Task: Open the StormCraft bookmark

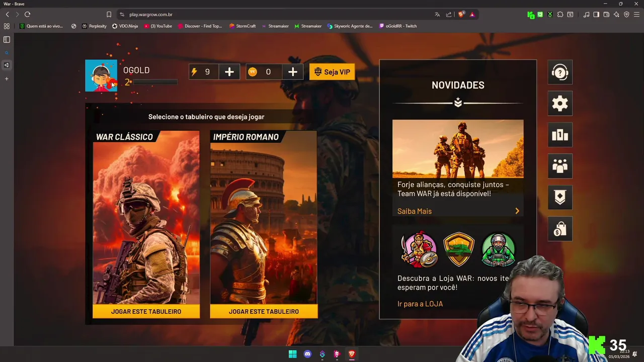Action: [243, 26]
